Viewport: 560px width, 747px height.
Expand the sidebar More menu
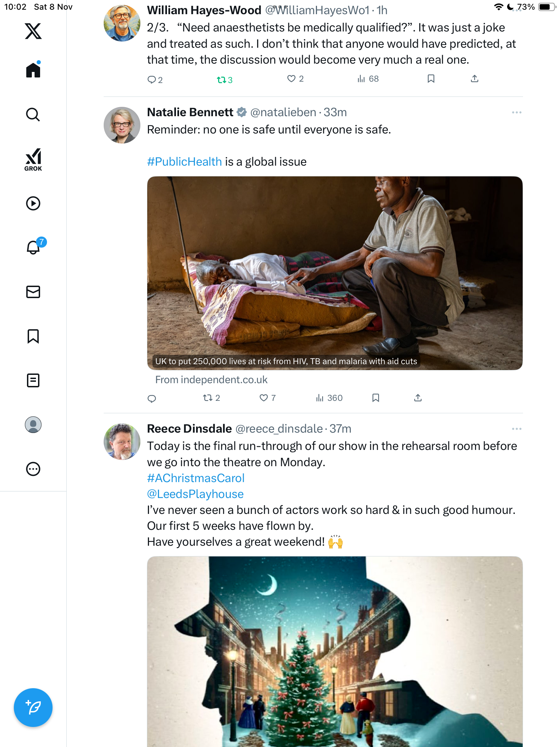[33, 469]
